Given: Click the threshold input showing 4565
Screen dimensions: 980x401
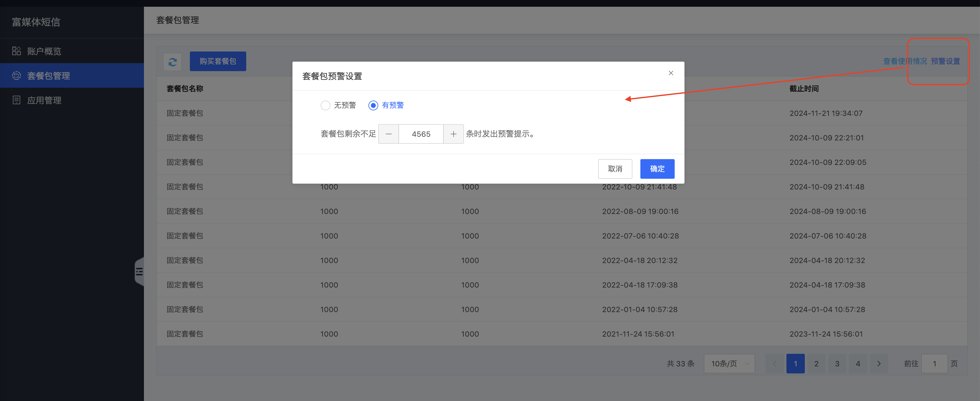Looking at the screenshot, I should click(x=421, y=134).
